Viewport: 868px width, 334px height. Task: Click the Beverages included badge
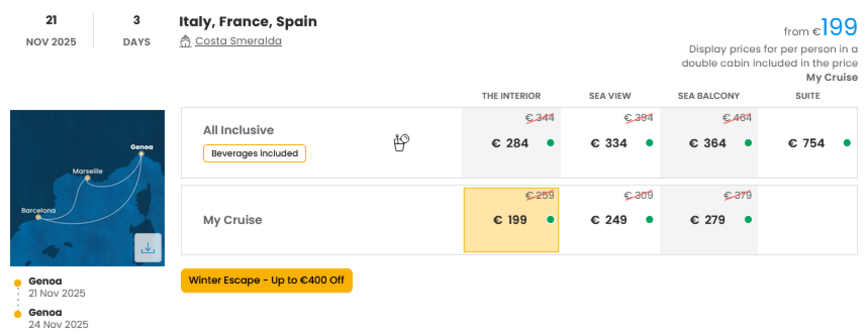(x=254, y=153)
